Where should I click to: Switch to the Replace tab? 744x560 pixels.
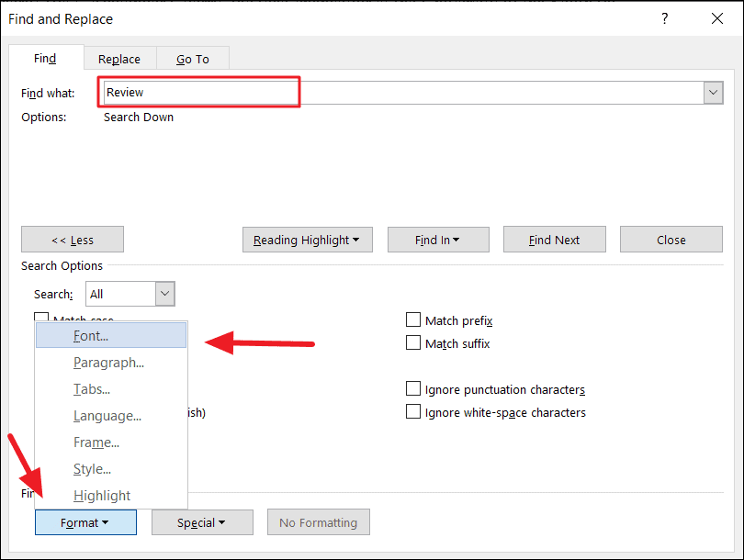click(x=119, y=59)
